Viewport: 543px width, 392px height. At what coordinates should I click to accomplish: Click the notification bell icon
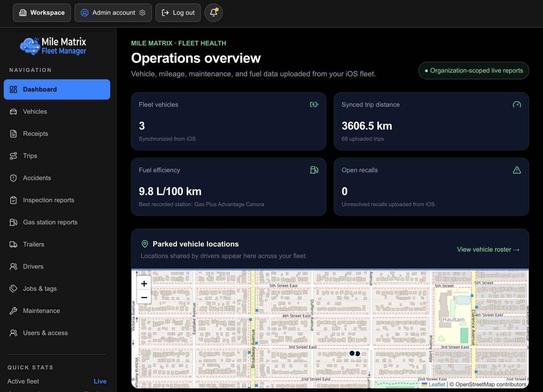coord(213,13)
